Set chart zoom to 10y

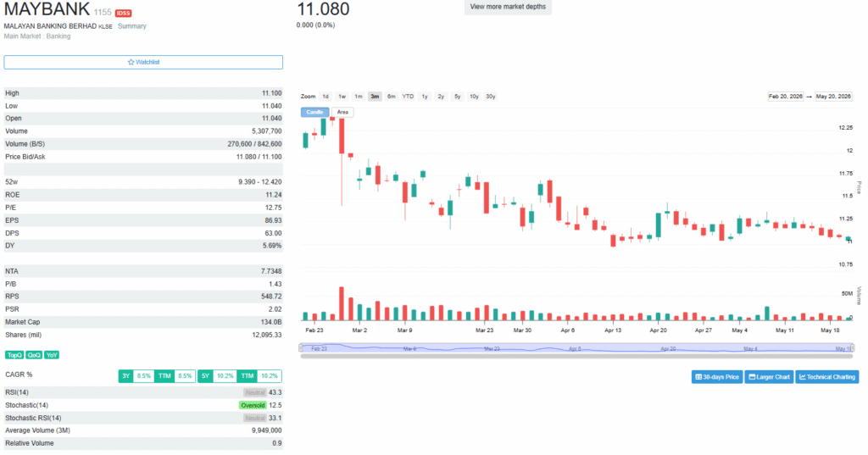pos(474,97)
